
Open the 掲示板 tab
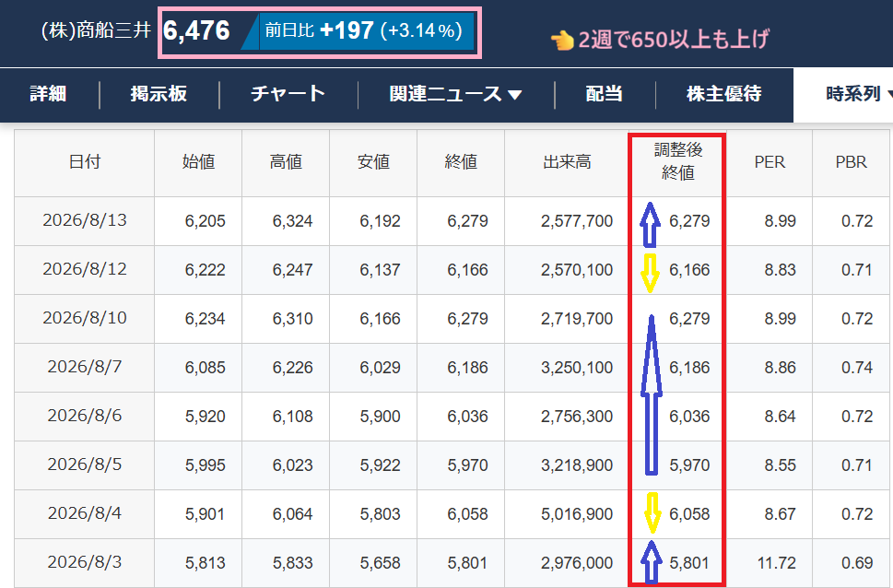pyautogui.click(x=159, y=94)
